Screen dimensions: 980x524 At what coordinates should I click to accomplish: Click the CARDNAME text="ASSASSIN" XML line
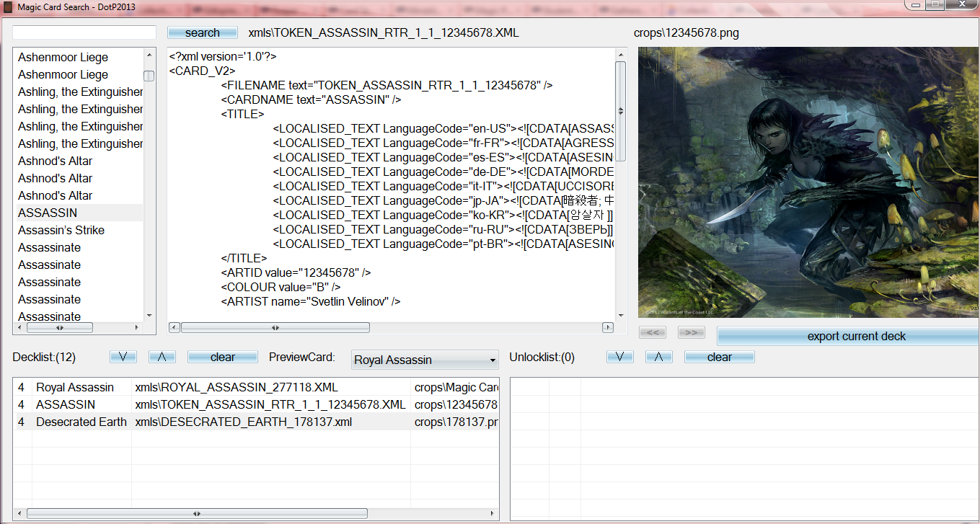(311, 99)
